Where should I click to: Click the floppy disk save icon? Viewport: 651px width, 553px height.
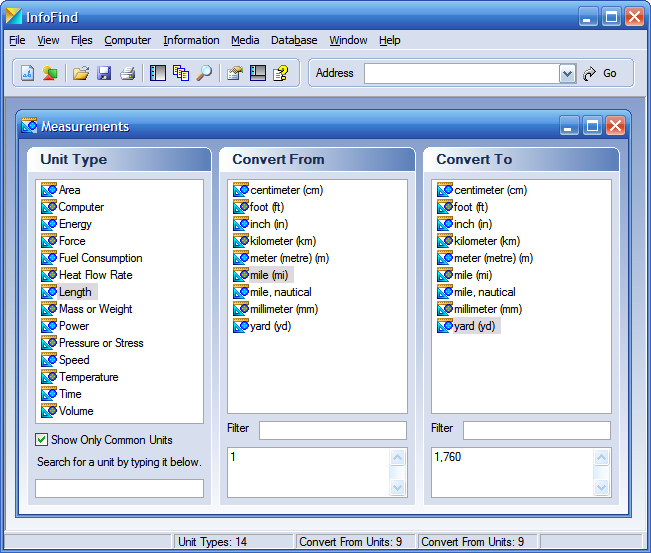coord(104,73)
